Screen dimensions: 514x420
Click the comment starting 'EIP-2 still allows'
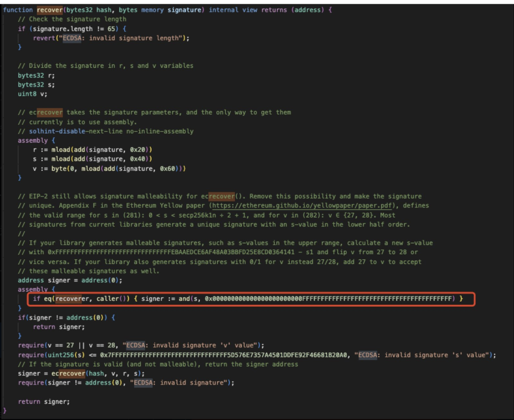(219, 196)
